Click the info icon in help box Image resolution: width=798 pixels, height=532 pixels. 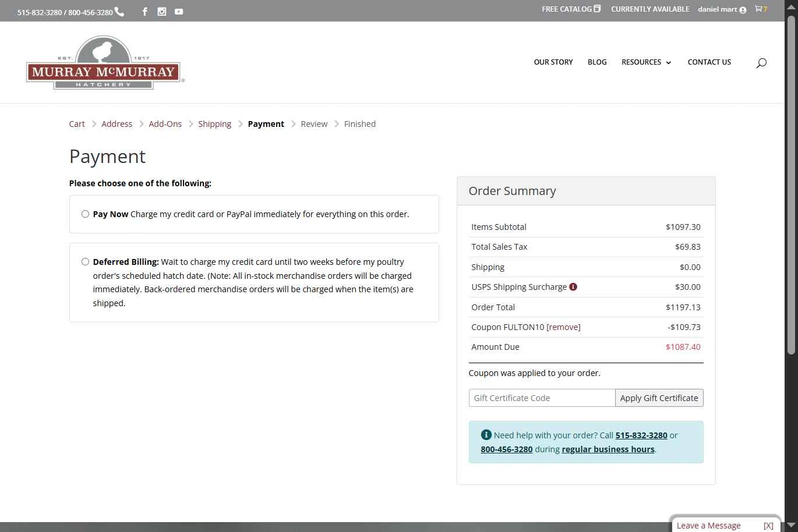tap(486, 435)
